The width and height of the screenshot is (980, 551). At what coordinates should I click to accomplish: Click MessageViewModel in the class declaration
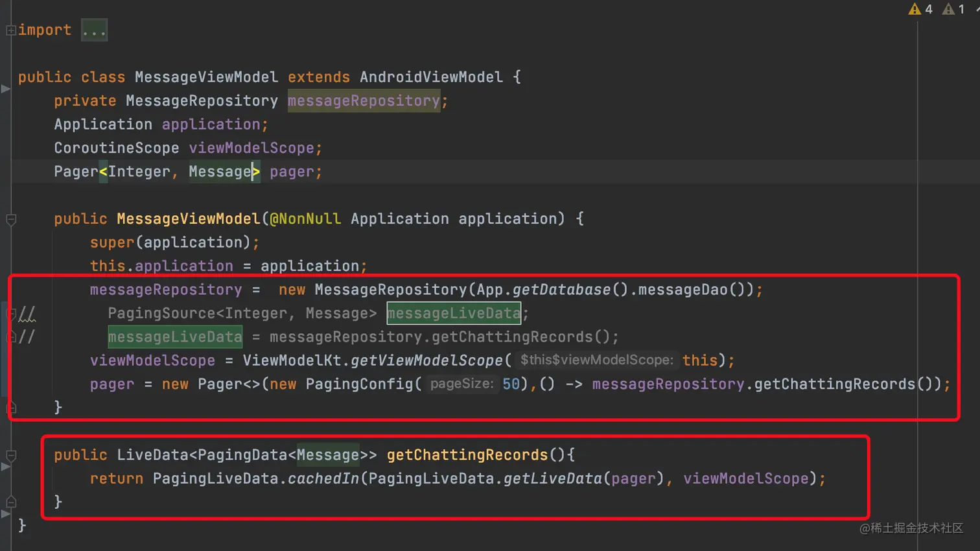click(207, 77)
